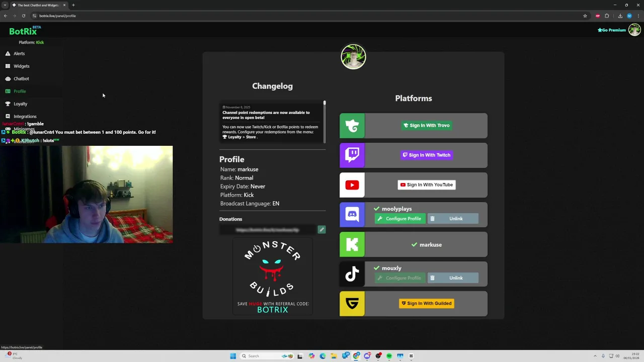The width and height of the screenshot is (644, 362).
Task: Click the Guilded platform logo
Action: click(352, 304)
